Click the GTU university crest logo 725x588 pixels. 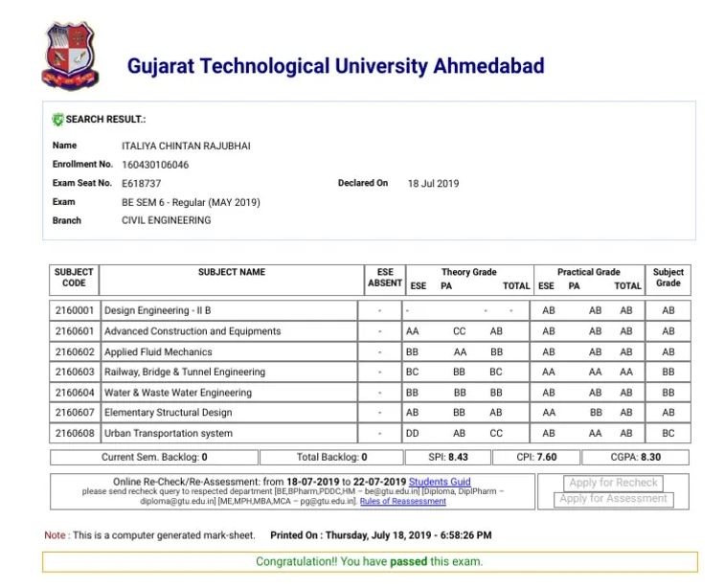tap(70, 56)
